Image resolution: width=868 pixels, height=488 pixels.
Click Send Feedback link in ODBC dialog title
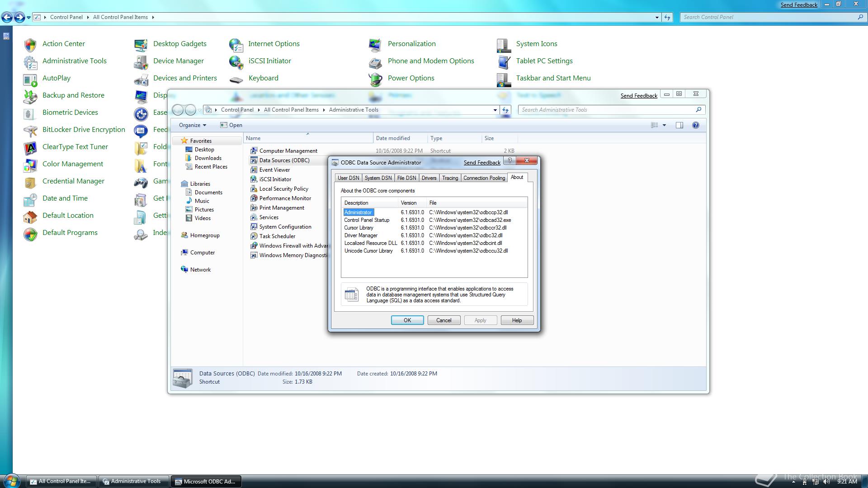click(x=482, y=163)
